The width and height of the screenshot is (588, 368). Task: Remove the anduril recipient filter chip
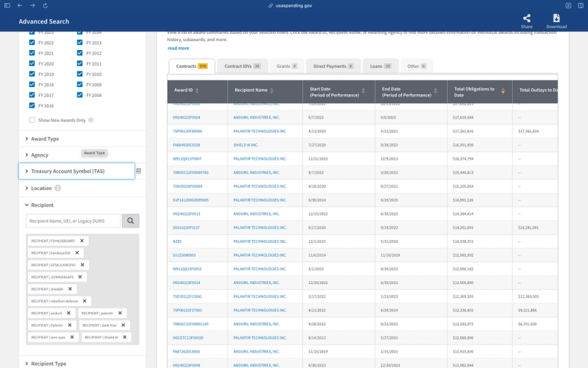(68, 313)
